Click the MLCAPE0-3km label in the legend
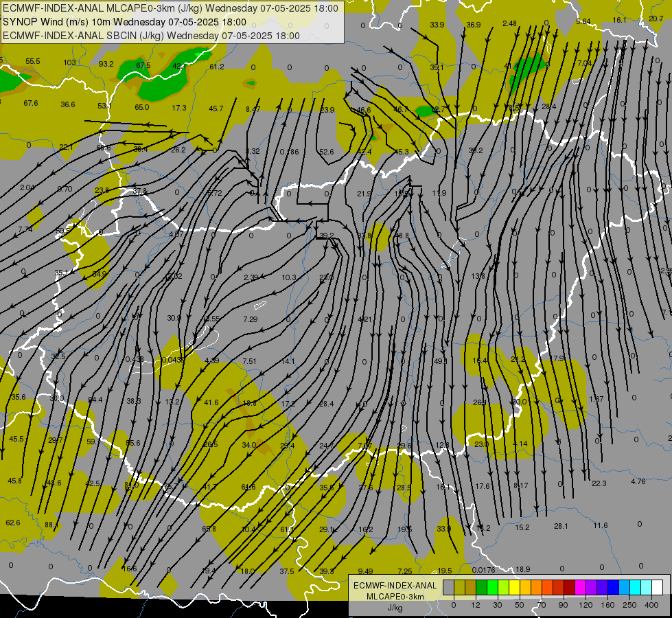 click(395, 597)
